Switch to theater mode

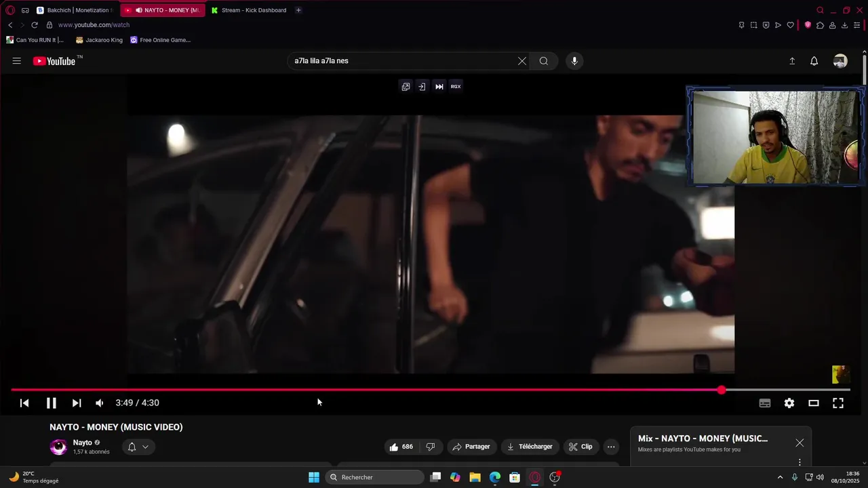coord(814,403)
